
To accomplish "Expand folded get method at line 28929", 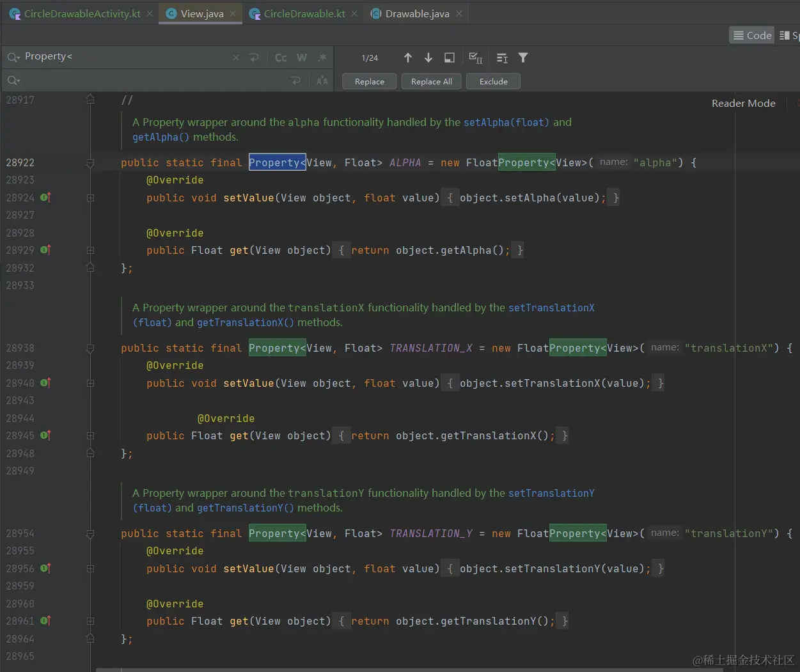I will point(90,251).
